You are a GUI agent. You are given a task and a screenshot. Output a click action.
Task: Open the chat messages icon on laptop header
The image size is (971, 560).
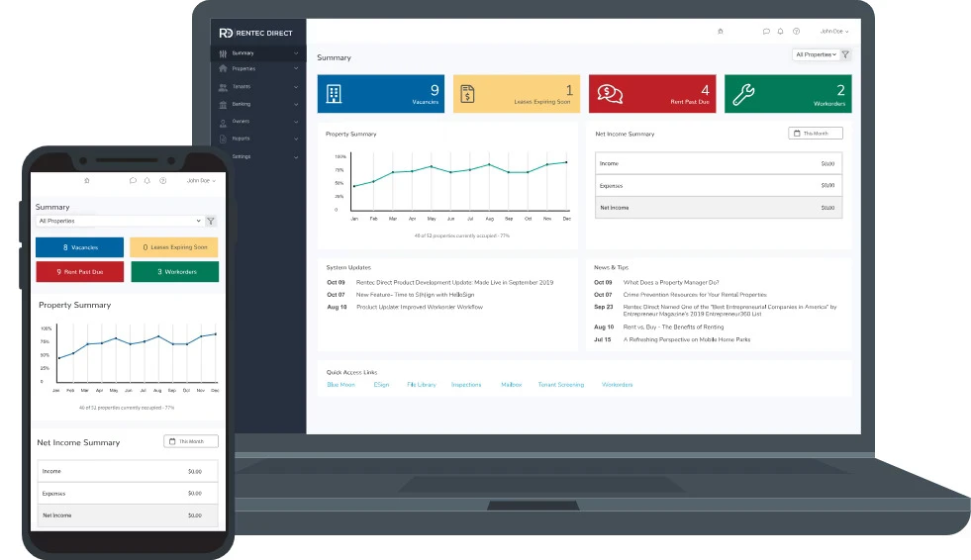coord(766,32)
